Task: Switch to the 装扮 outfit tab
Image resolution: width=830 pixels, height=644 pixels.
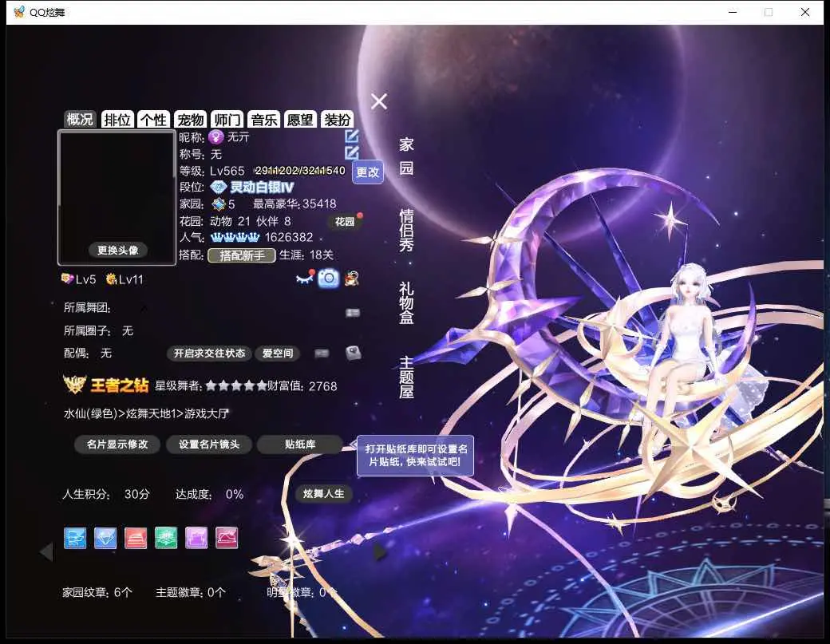Action: (337, 120)
